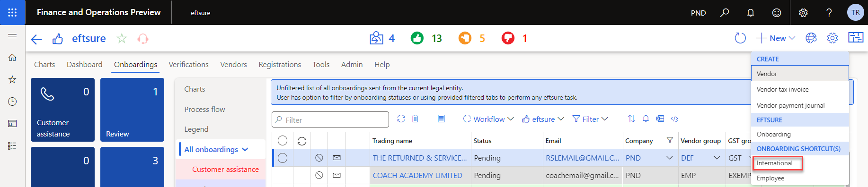Switch to the Charts tab
The image size is (868, 187).
pos(44,64)
